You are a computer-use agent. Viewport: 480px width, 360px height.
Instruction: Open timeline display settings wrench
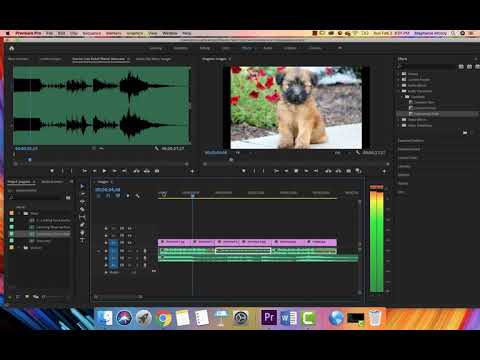click(x=138, y=196)
